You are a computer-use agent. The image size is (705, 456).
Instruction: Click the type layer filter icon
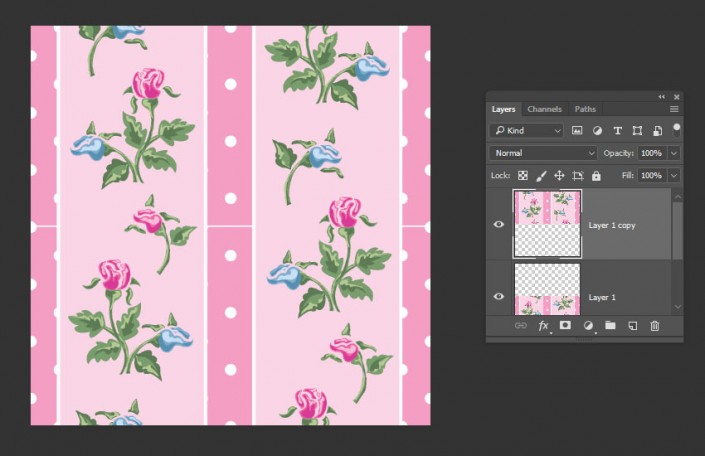click(x=617, y=131)
